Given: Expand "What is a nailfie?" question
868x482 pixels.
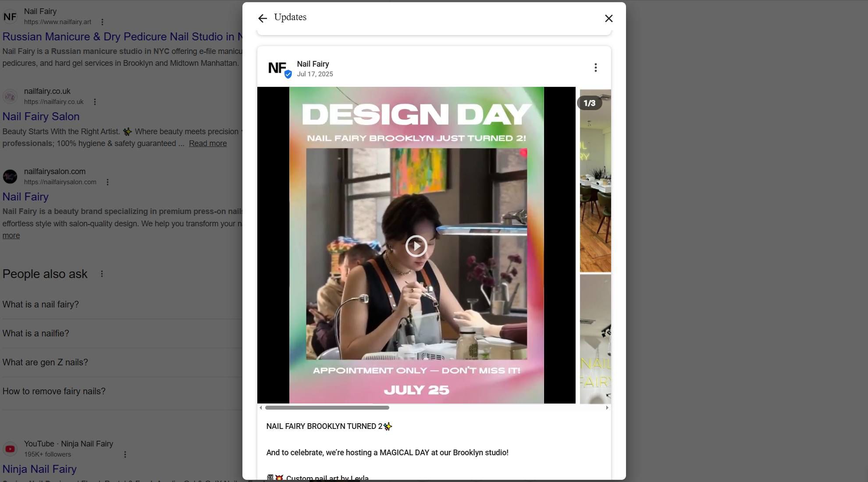Looking at the screenshot, I should (36, 333).
